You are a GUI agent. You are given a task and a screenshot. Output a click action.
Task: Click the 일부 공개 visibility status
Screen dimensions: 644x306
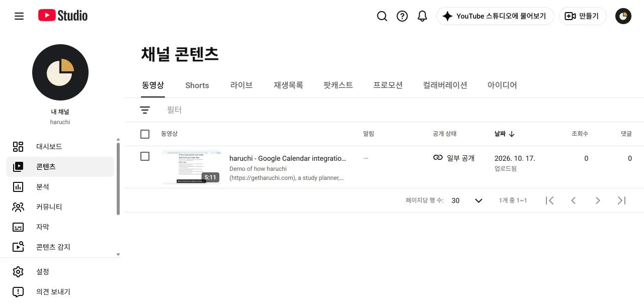(454, 158)
